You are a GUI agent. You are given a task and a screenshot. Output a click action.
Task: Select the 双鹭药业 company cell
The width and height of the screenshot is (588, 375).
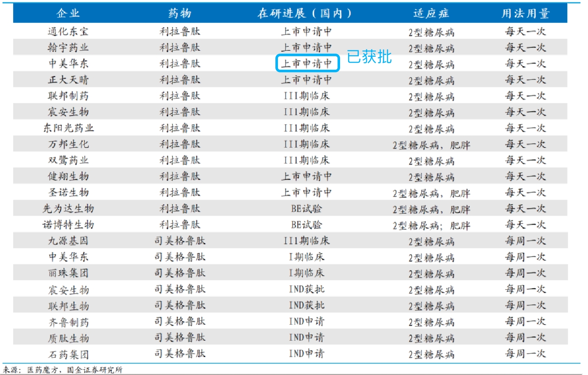coord(68,160)
